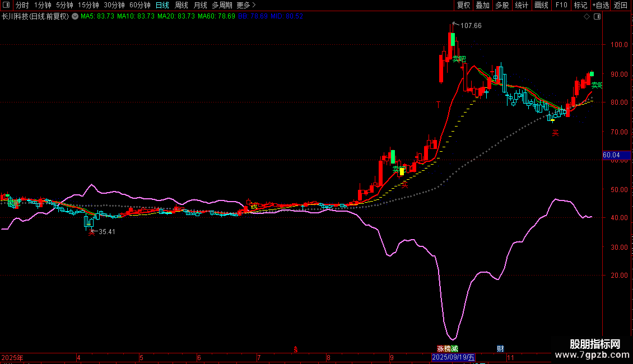
Task: Open F10 company information
Action: click(561, 5)
